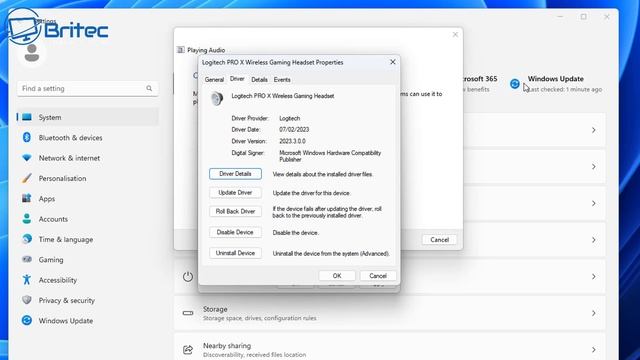Click the Update Driver button
The height and width of the screenshot is (360, 640).
coord(235,193)
